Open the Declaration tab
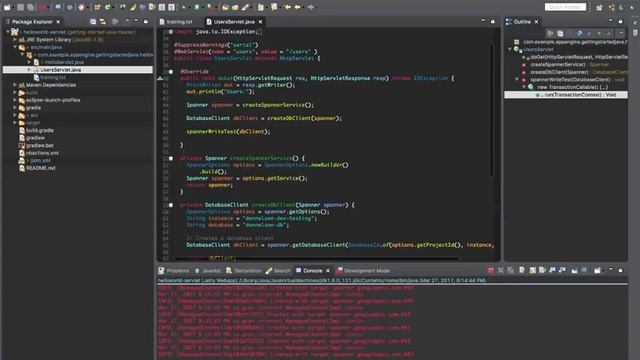The height and width of the screenshot is (360, 640). [x=244, y=271]
